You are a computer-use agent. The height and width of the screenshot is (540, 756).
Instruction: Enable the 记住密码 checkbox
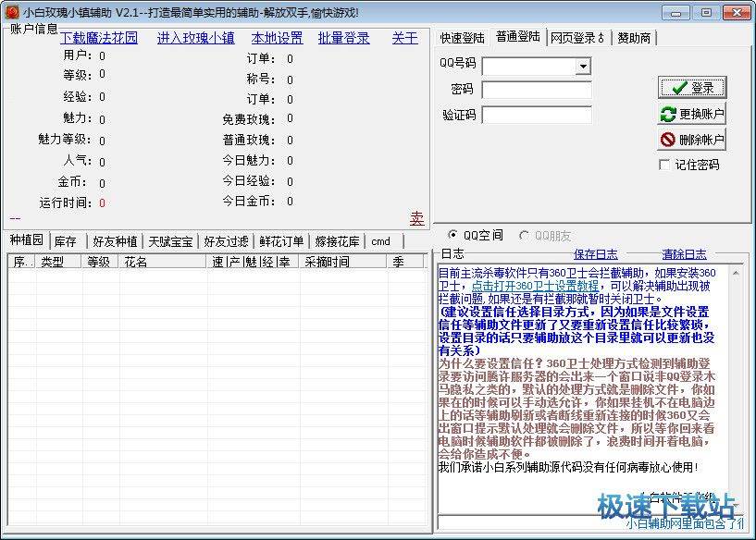click(x=664, y=165)
